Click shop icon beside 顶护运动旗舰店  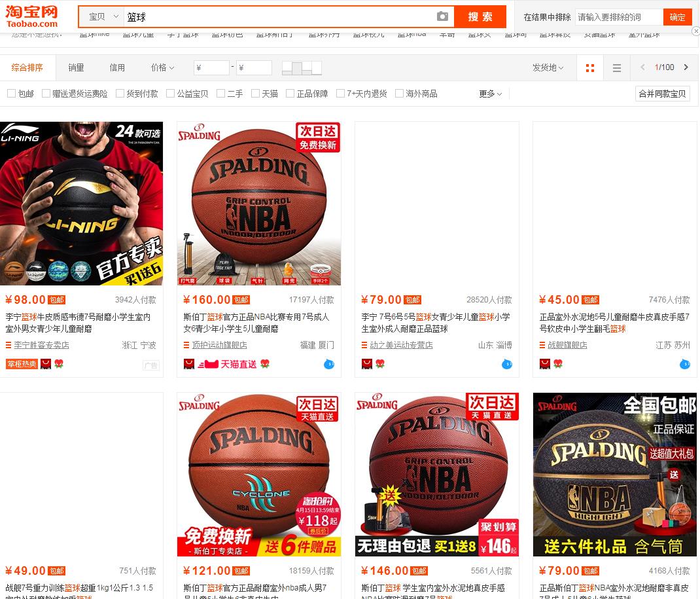[x=186, y=345]
